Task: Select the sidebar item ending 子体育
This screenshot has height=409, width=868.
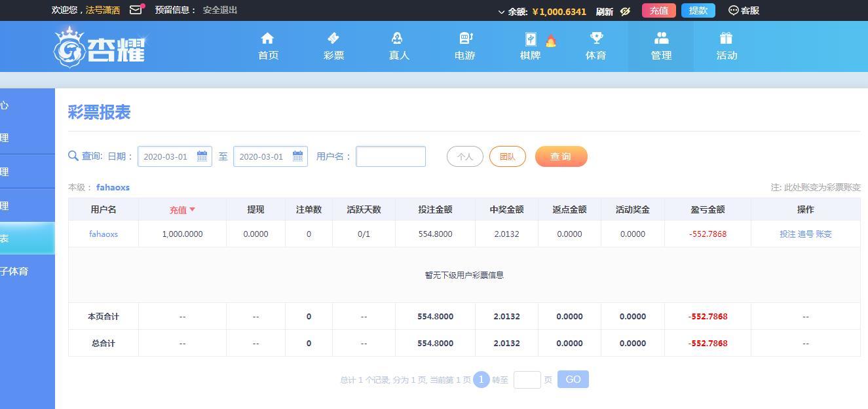Action: click(26, 272)
